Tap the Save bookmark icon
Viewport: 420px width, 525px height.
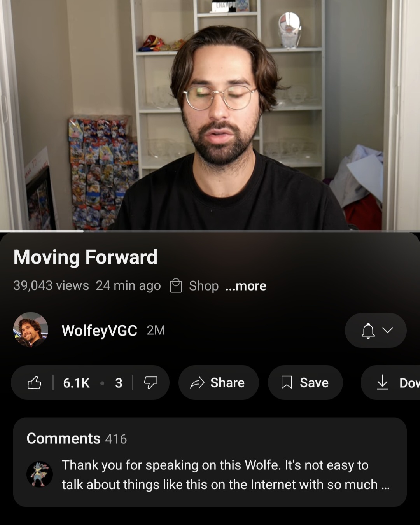click(x=287, y=383)
